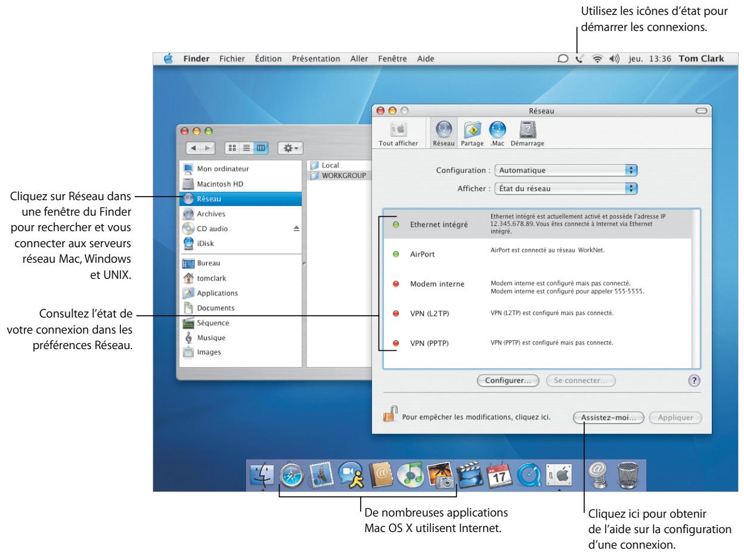Open the Aide menu
Viewport: 744px width, 560px height.
[x=425, y=59]
